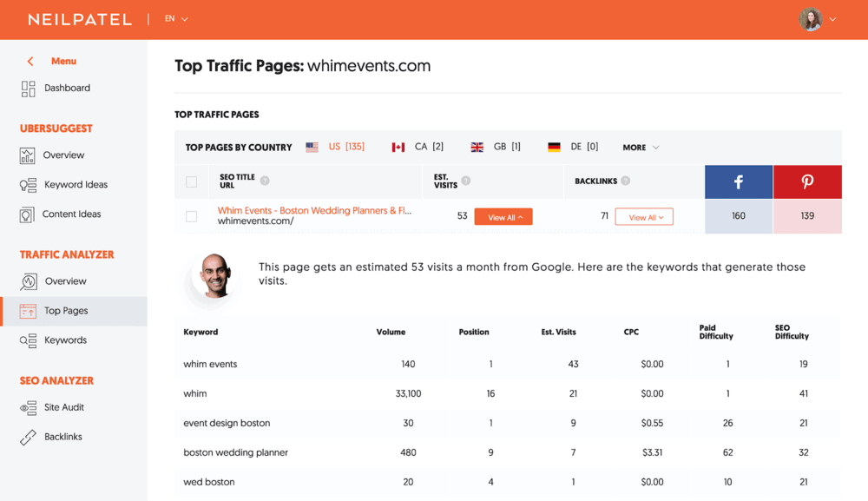The height and width of the screenshot is (501, 868).
Task: Click the Keyword Ideas icon
Action: click(28, 185)
